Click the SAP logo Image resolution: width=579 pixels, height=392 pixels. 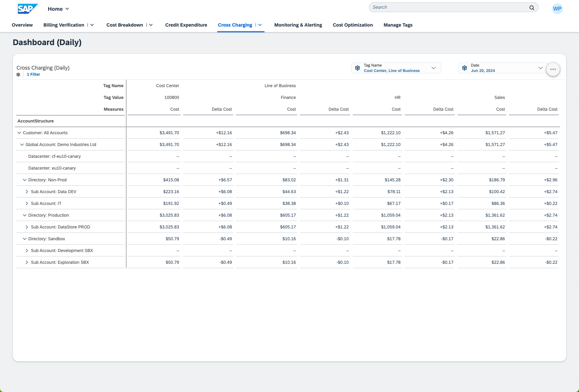[x=28, y=9]
